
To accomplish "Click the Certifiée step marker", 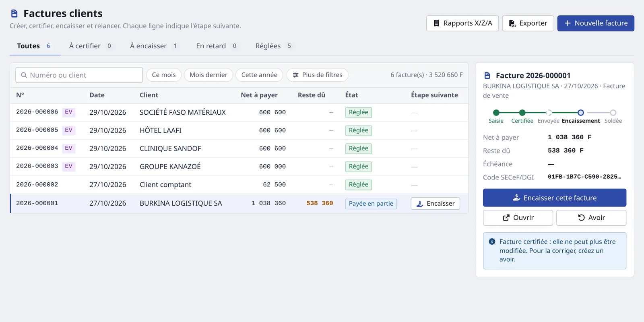I will coord(522,113).
